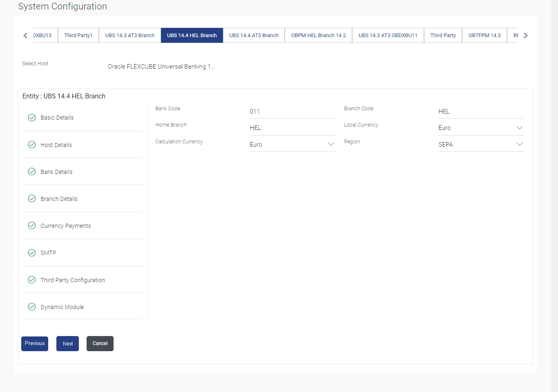Select the OBTFPM 14.3 tab
Image resolution: width=558 pixels, height=392 pixels.
[x=484, y=36]
